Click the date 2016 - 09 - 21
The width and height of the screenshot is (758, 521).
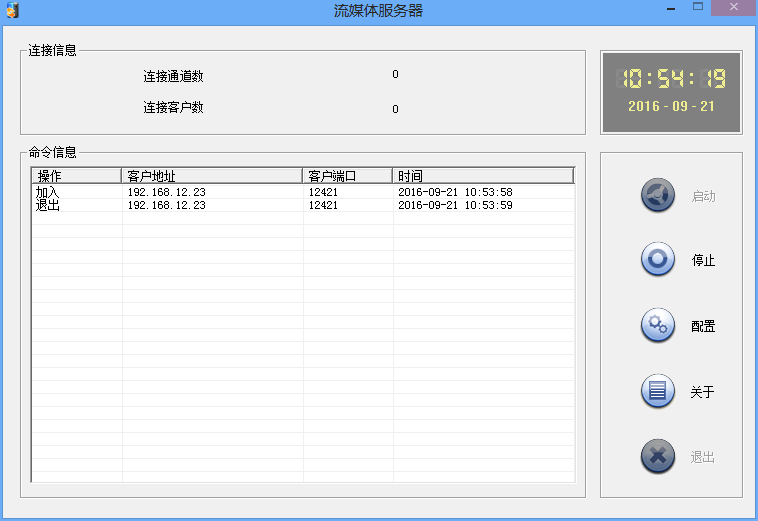click(x=671, y=106)
